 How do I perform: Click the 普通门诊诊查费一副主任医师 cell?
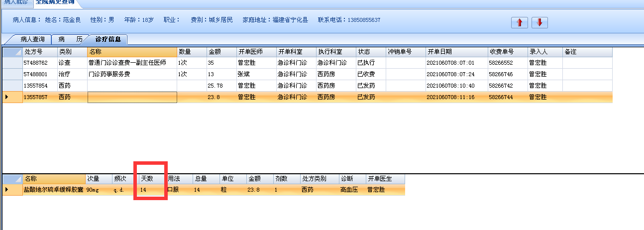click(x=132, y=63)
